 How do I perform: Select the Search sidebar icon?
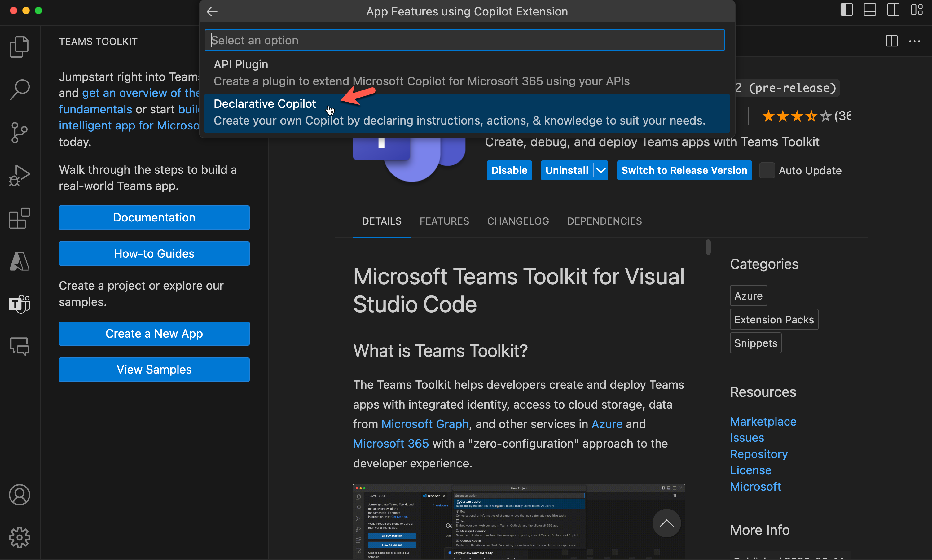[x=19, y=89]
